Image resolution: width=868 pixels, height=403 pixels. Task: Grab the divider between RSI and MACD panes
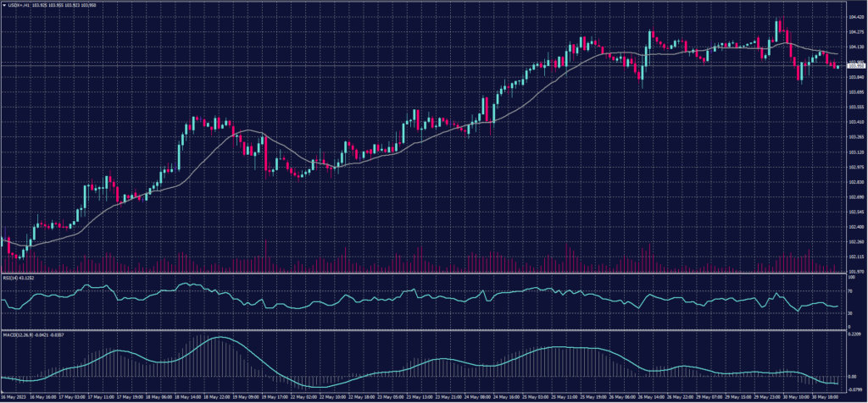(x=424, y=329)
